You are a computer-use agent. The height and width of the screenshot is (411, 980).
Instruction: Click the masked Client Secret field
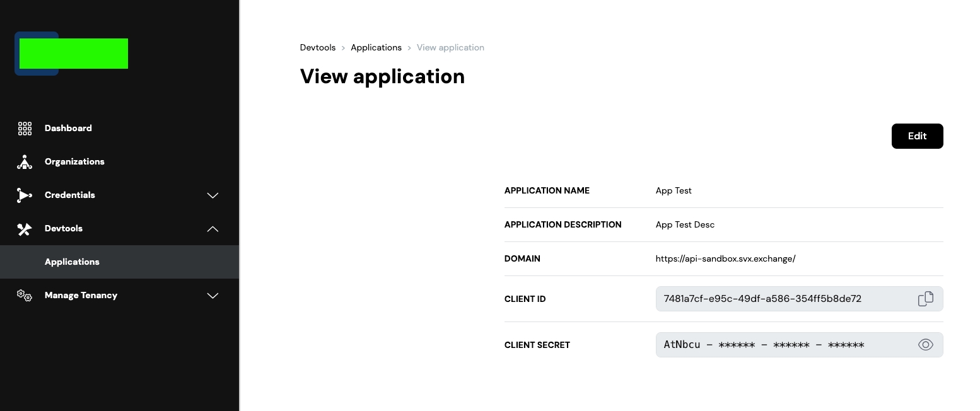(764, 345)
